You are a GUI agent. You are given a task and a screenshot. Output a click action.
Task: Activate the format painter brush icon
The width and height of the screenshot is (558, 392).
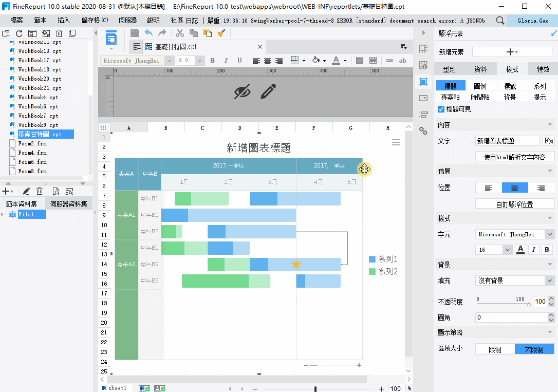(x=221, y=33)
